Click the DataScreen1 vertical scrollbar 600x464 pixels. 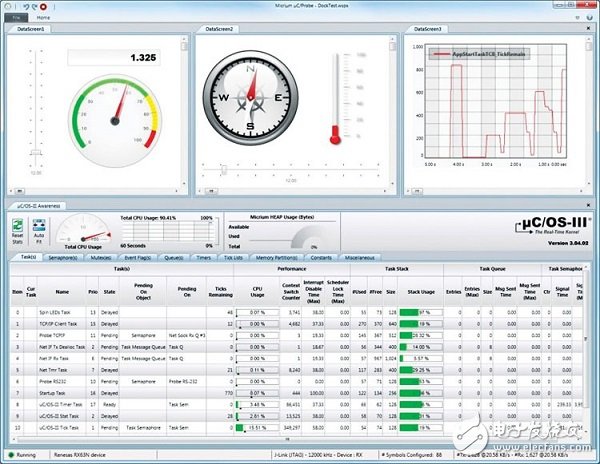pyautogui.click(x=183, y=110)
